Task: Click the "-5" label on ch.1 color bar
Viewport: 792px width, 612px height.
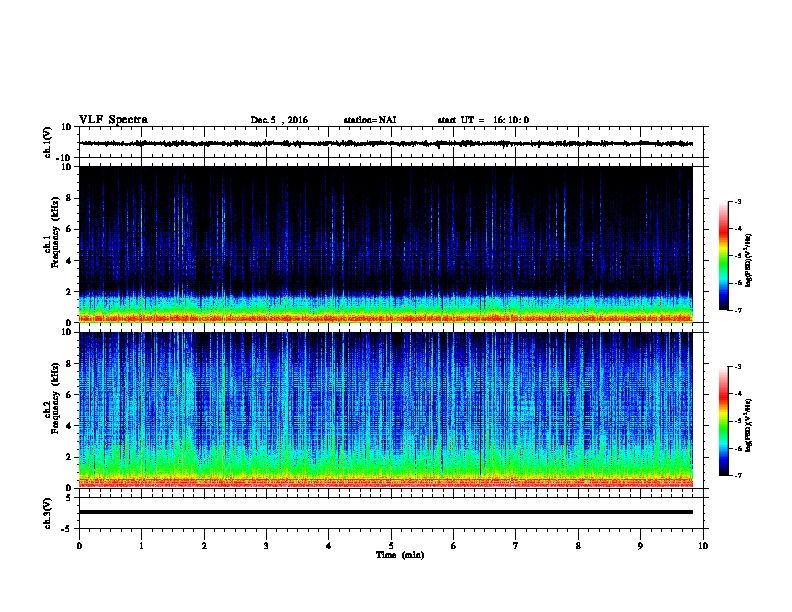Action: click(x=738, y=256)
